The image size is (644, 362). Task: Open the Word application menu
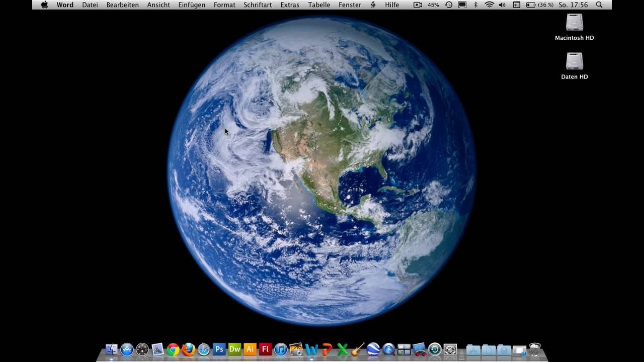[65, 5]
